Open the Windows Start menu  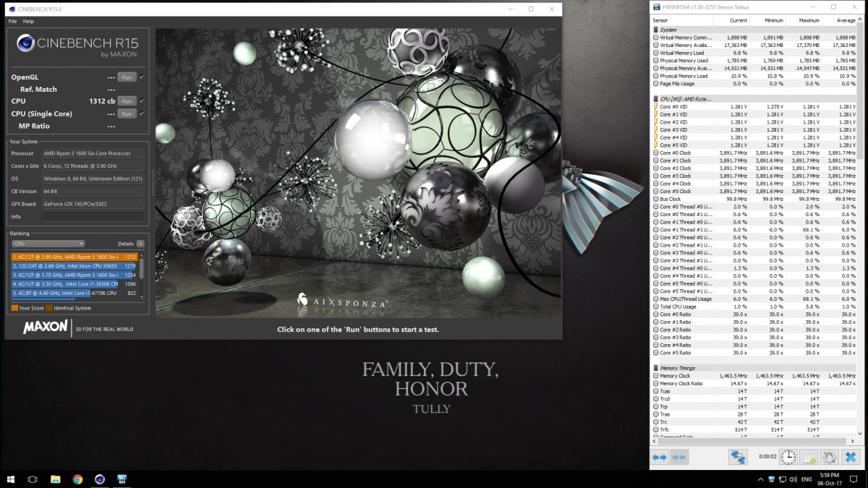pyautogui.click(x=11, y=479)
